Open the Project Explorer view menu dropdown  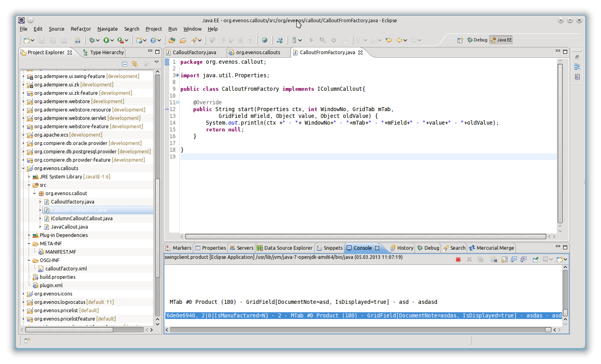[157, 63]
